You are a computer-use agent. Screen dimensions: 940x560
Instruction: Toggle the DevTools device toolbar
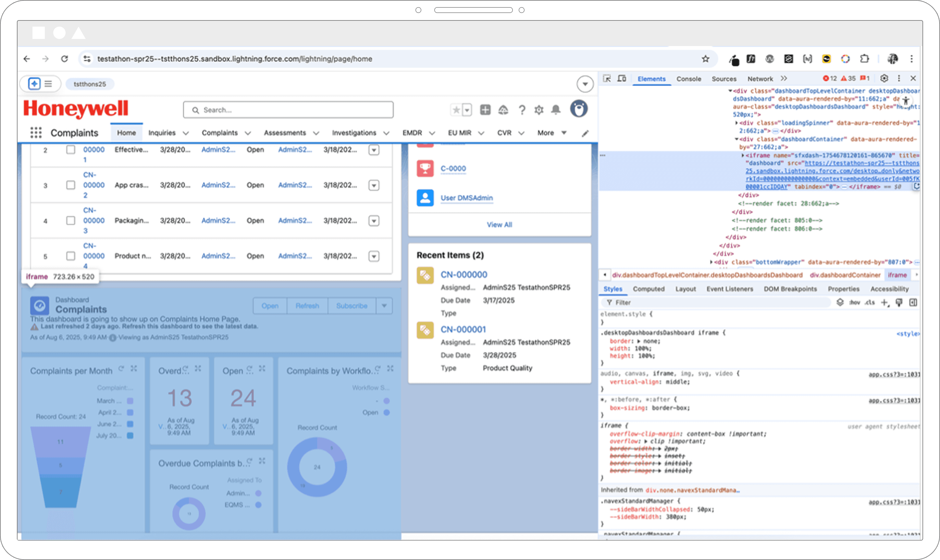(621, 79)
